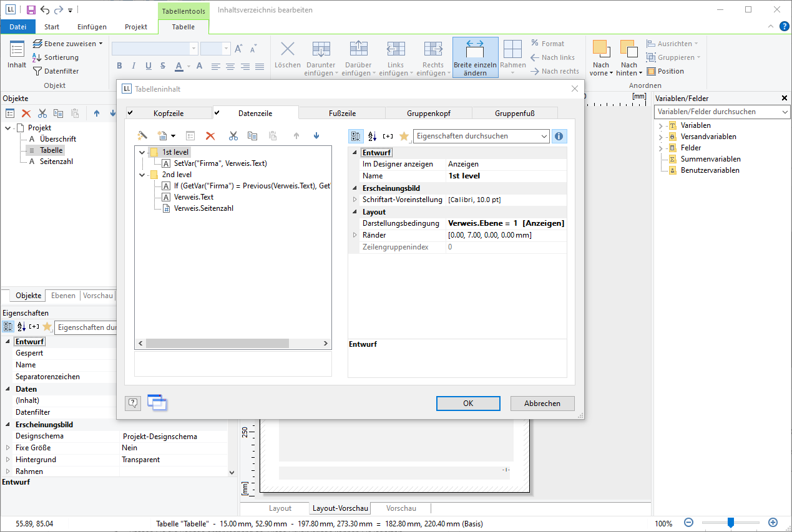Collapse the 1st level tree node

[142, 152]
